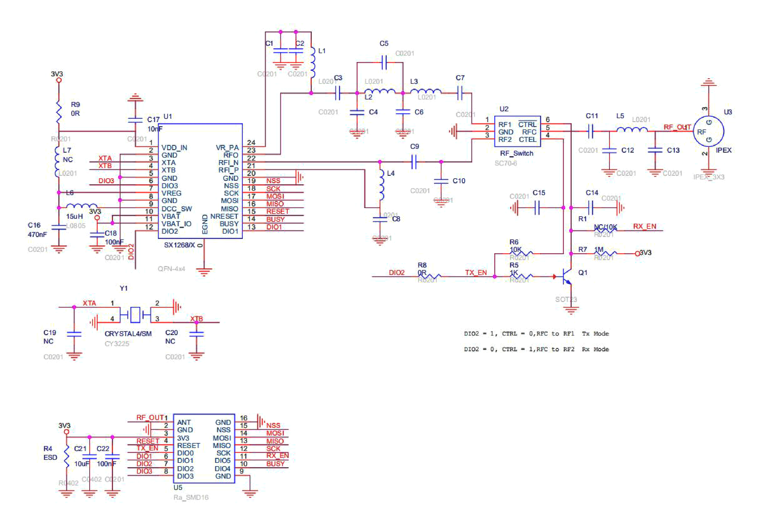
Task: Select the 'Rx Mode' note text line
Action: click(x=536, y=349)
